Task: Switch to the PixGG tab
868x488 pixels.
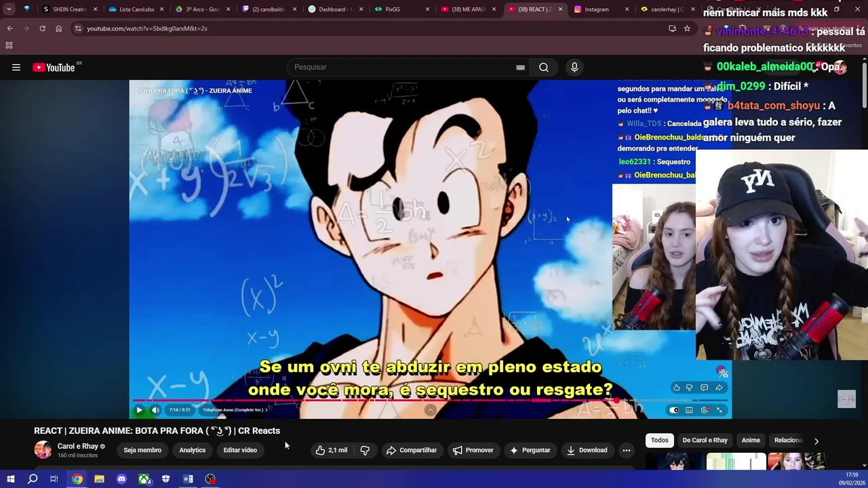Action: point(401,9)
